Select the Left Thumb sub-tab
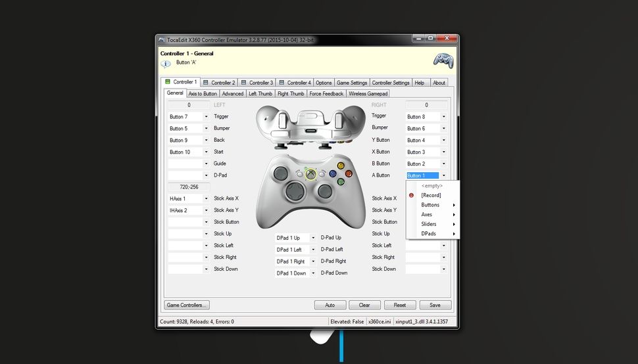The image size is (638, 364). (x=260, y=93)
